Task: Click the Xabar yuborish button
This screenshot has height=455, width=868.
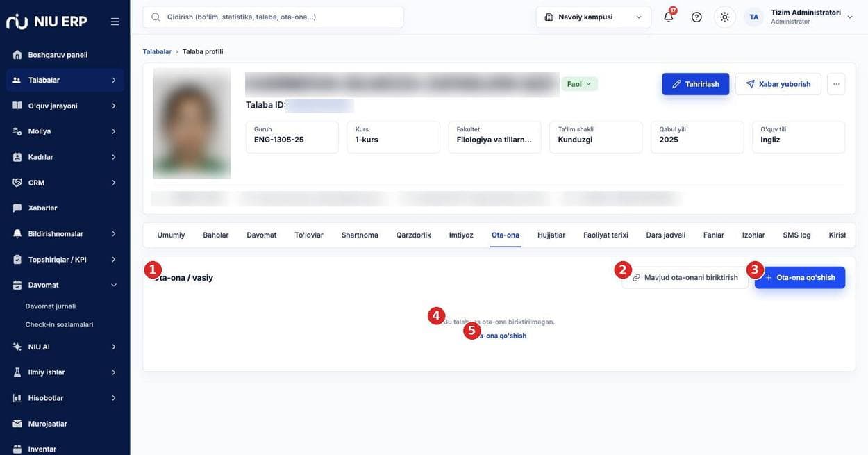Action: (778, 84)
